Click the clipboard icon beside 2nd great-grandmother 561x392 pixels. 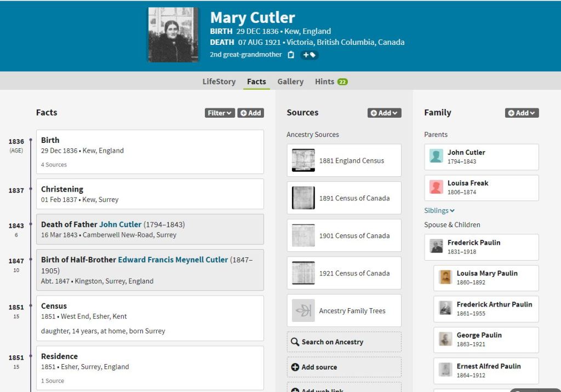tap(291, 55)
